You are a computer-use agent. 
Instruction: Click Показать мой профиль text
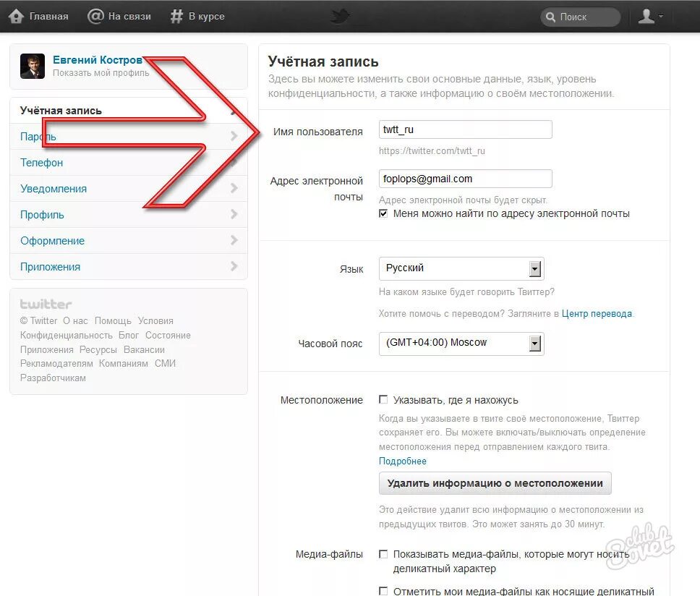click(101, 73)
